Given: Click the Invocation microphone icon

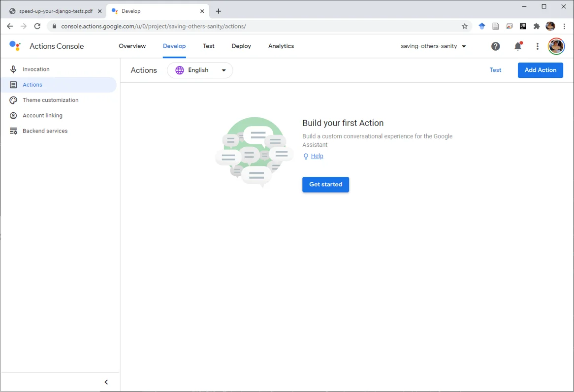Looking at the screenshot, I should [13, 69].
